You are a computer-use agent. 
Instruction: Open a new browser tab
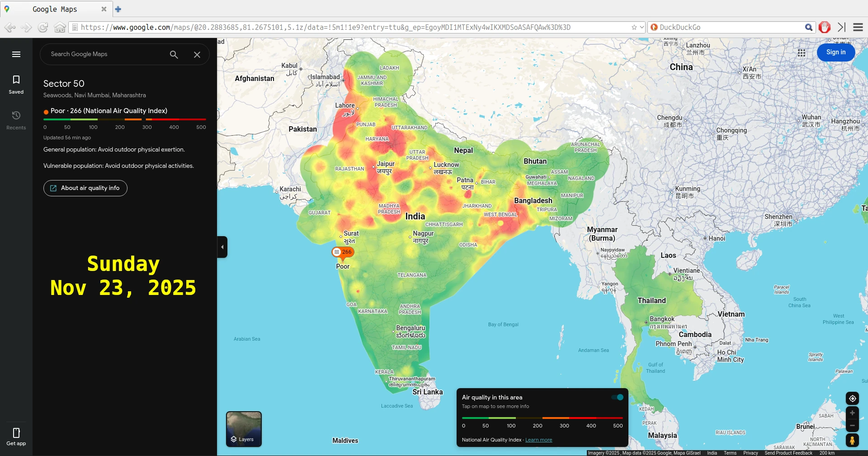[118, 9]
